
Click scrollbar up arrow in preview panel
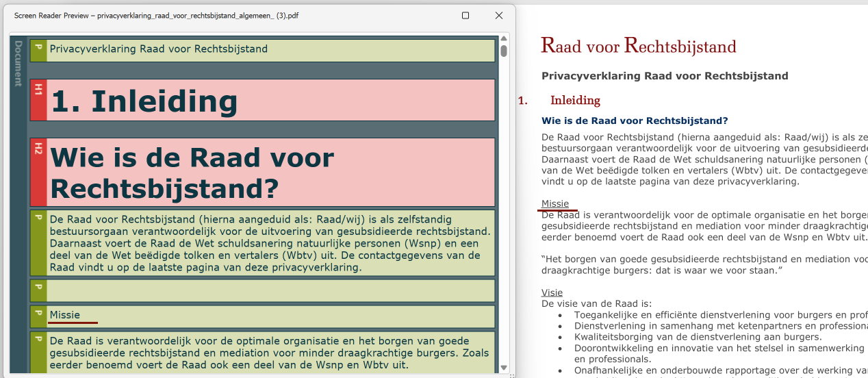coord(504,39)
